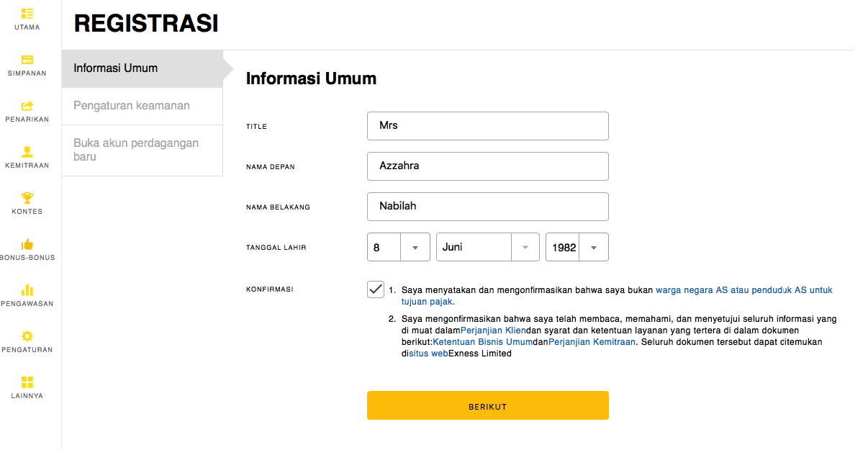Click the Nama Depan input field
Viewport: 868px width, 450px height.
487,166
